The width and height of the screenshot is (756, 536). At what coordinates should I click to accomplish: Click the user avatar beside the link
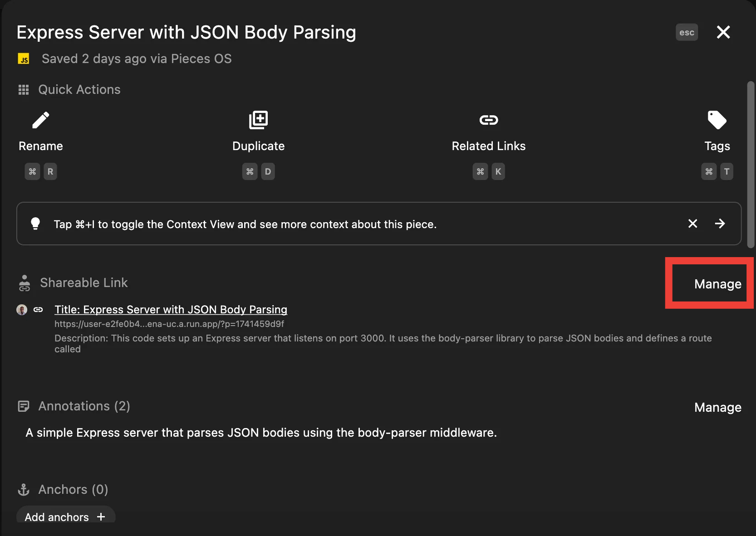(22, 310)
